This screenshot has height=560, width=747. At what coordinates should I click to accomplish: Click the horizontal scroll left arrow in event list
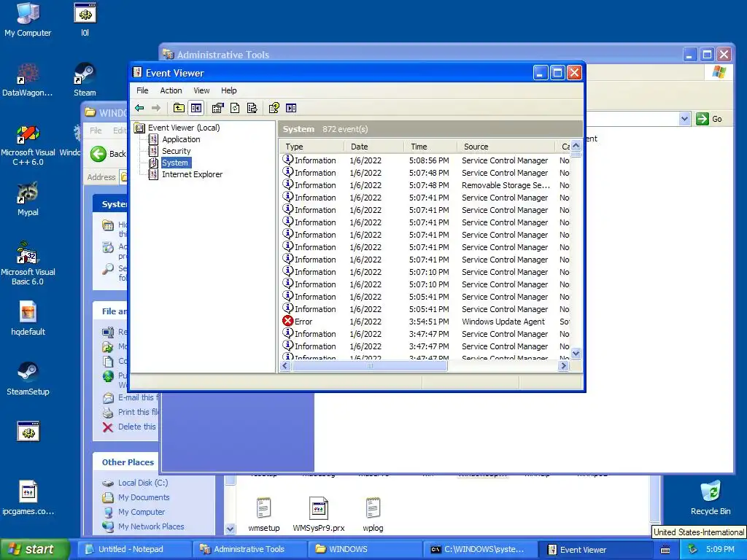tap(285, 366)
